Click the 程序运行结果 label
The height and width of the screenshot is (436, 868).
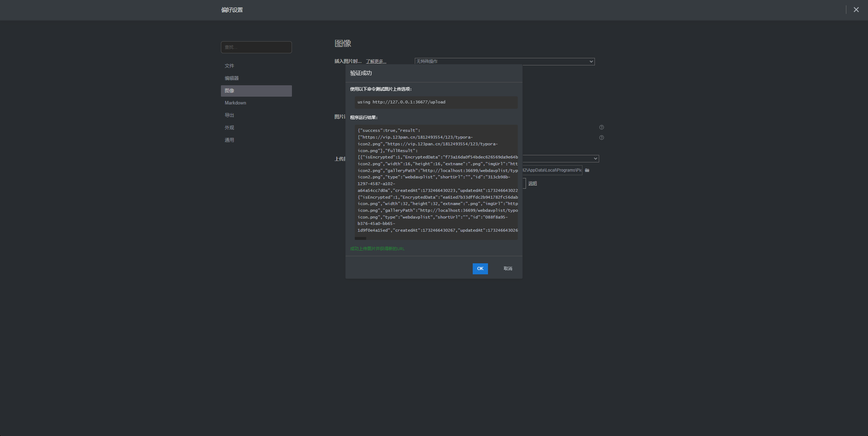click(364, 118)
